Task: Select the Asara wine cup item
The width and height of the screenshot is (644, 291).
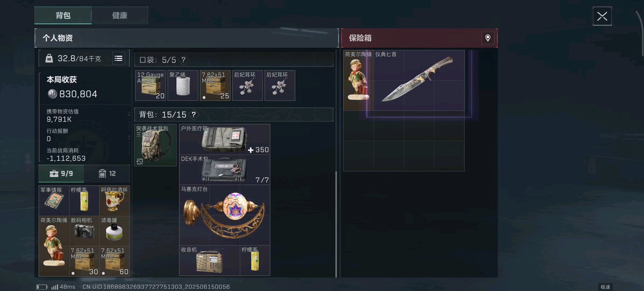Action: coord(114,201)
